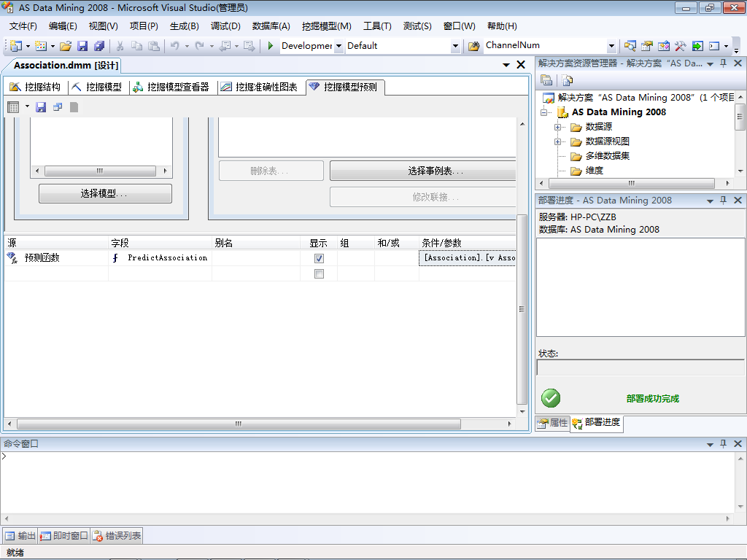This screenshot has width=747, height=560.
Task: Expand the 数据源视图 tree folder
Action: click(x=557, y=142)
